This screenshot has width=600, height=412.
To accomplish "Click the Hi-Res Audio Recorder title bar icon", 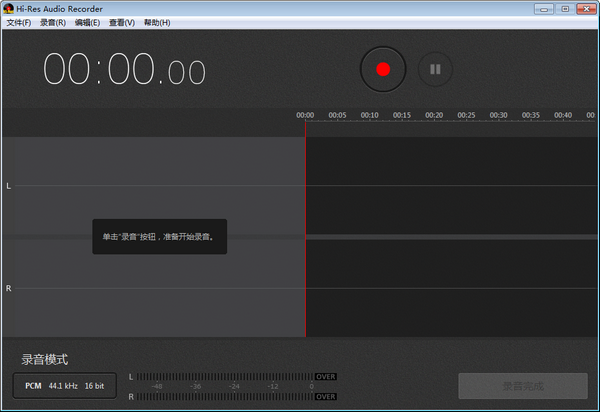I will coord(8,8).
